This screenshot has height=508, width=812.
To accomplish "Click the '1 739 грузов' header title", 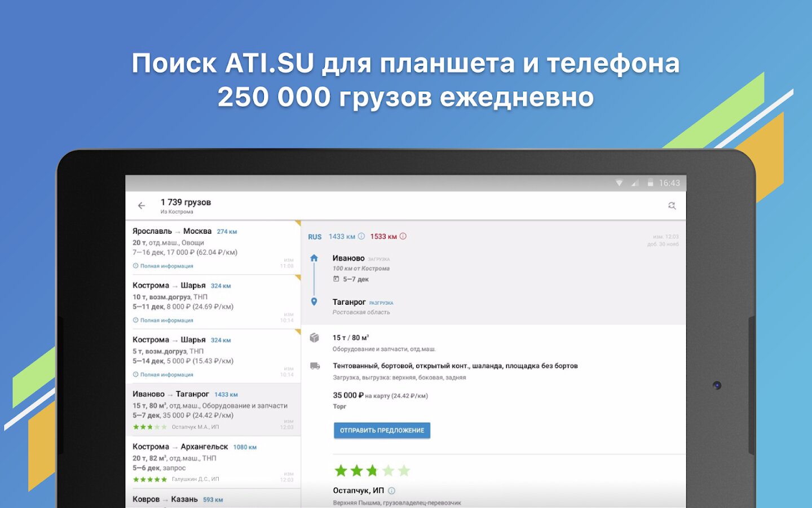I will [186, 202].
